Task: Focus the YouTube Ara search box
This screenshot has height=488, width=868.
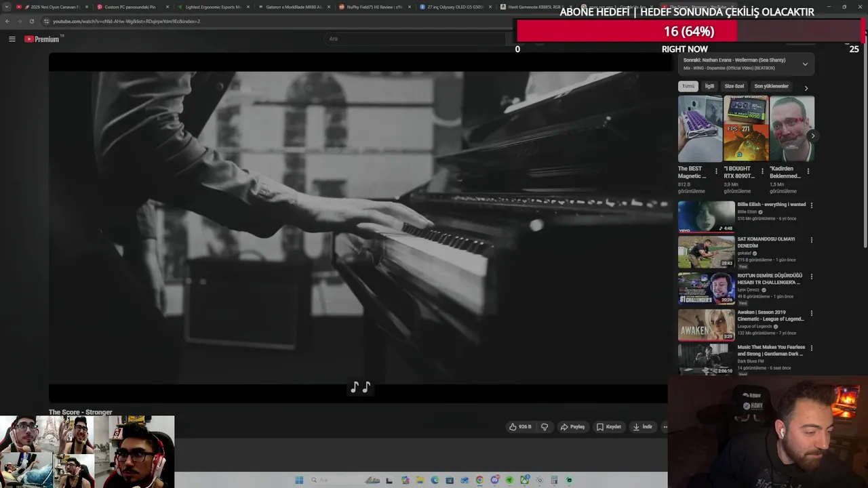Action: pos(414,39)
